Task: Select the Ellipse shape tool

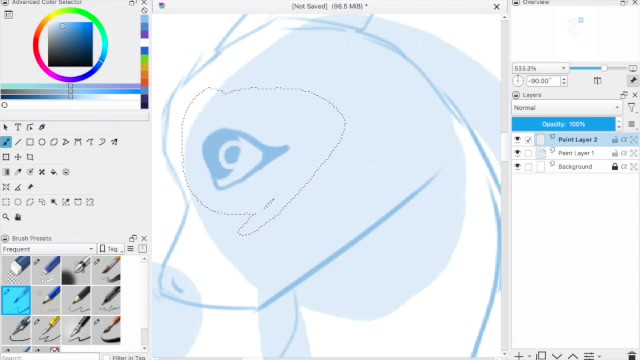Action: click(x=42, y=142)
